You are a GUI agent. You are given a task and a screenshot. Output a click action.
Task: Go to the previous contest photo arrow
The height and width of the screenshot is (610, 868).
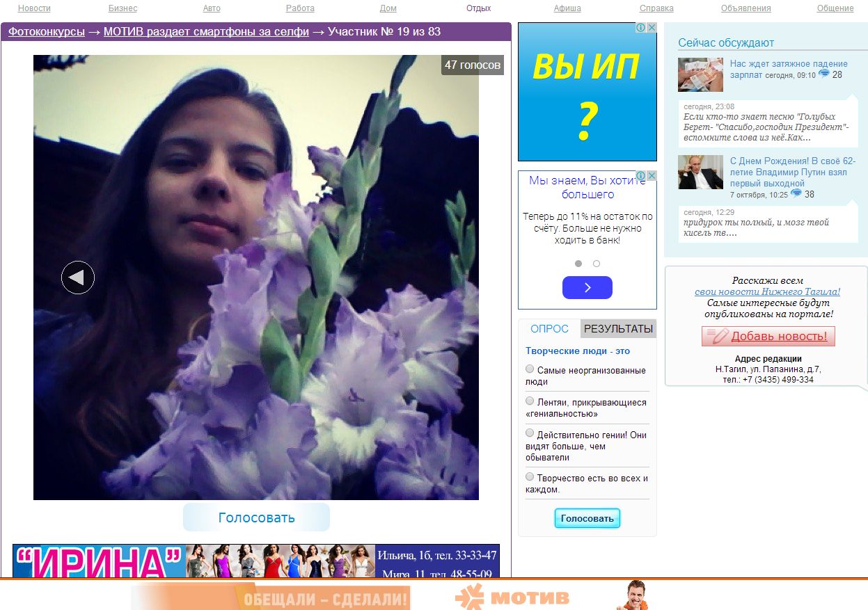78,278
